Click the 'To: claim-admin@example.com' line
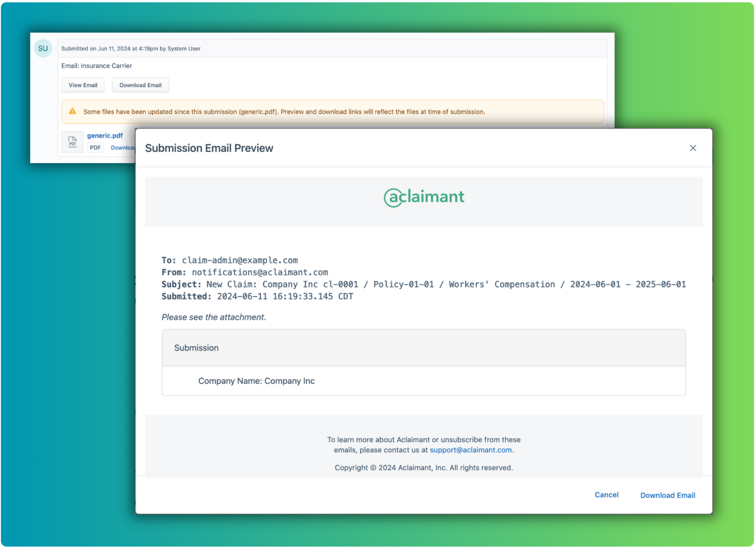This screenshot has height=549, width=756. 230,260
